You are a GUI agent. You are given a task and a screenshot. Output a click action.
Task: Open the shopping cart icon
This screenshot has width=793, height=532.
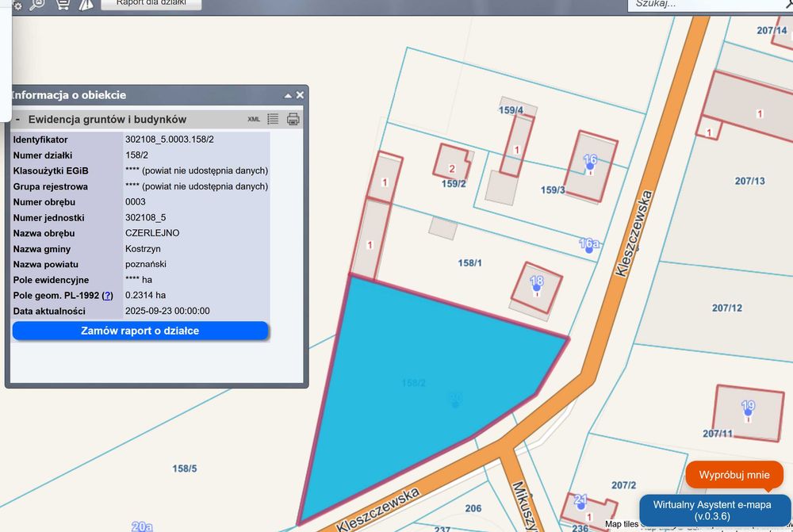(63, 5)
